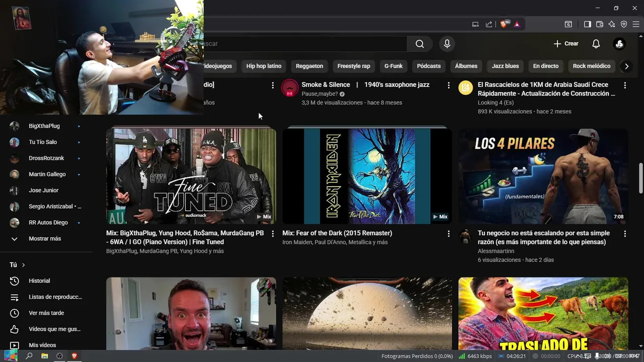The height and width of the screenshot is (362, 644).
Task: Play the Iron Maiden Fear of the Dark thumbnail
Action: [367, 176]
